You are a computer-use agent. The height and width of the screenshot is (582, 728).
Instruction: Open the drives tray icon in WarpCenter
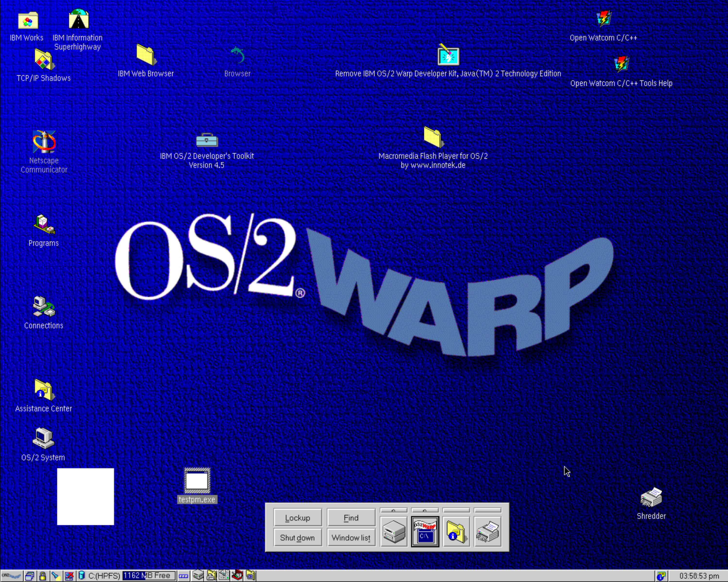click(x=198, y=575)
